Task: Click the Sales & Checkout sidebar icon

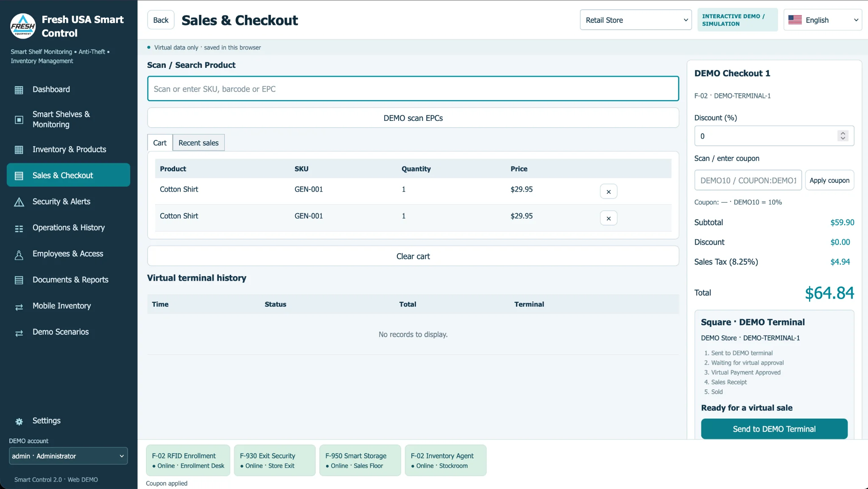Action: pos(19,176)
